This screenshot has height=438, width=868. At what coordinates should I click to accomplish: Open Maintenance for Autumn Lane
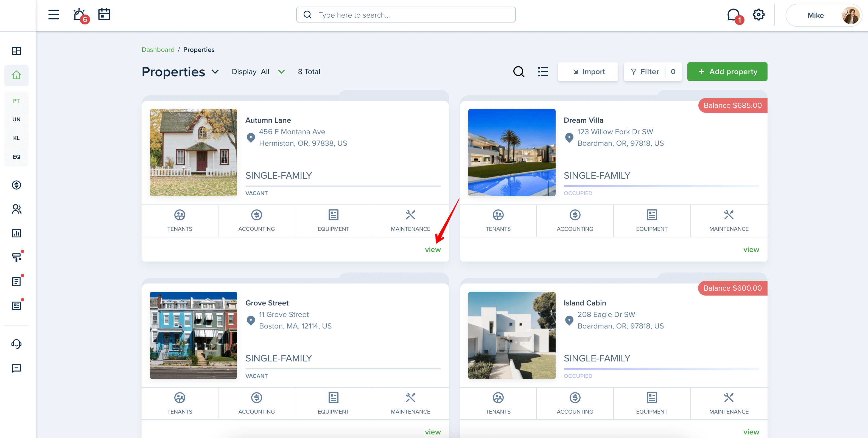[x=410, y=221]
